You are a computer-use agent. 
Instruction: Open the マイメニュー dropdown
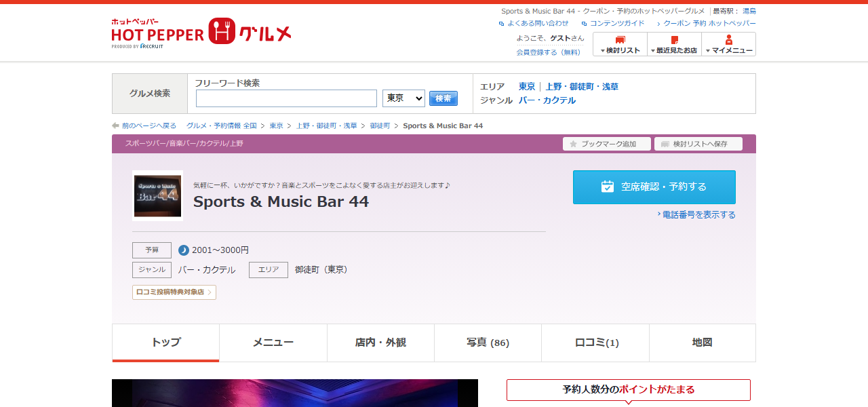click(x=728, y=44)
